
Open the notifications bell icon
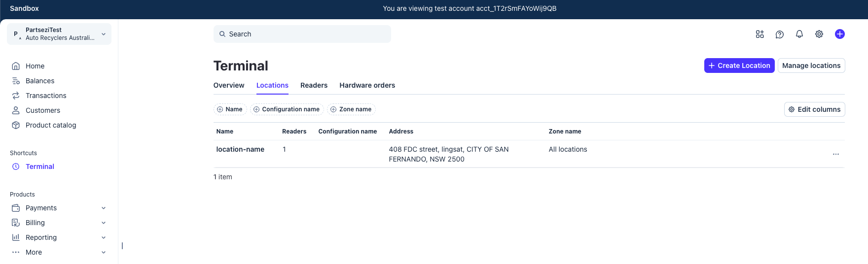tap(799, 34)
